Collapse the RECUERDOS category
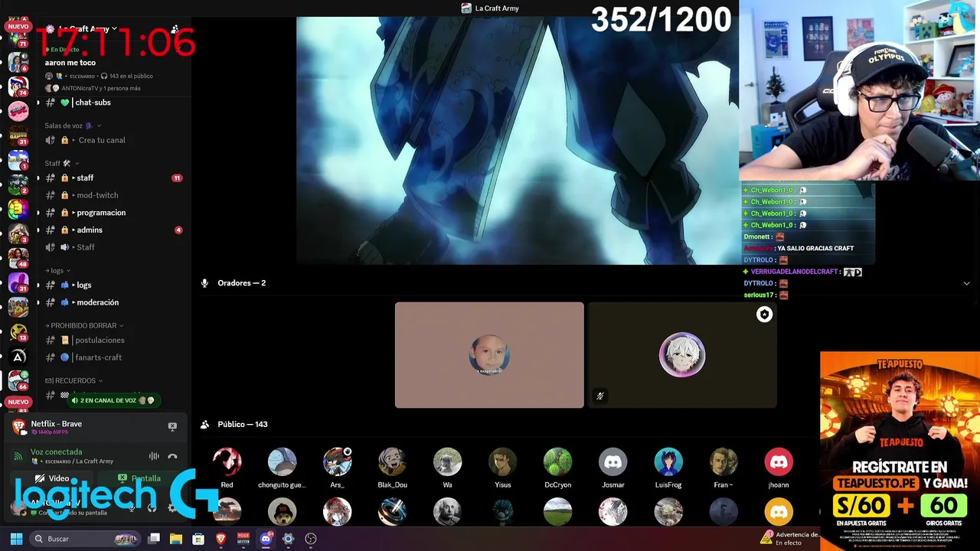Screen dimensions: 980x551 tap(73, 380)
